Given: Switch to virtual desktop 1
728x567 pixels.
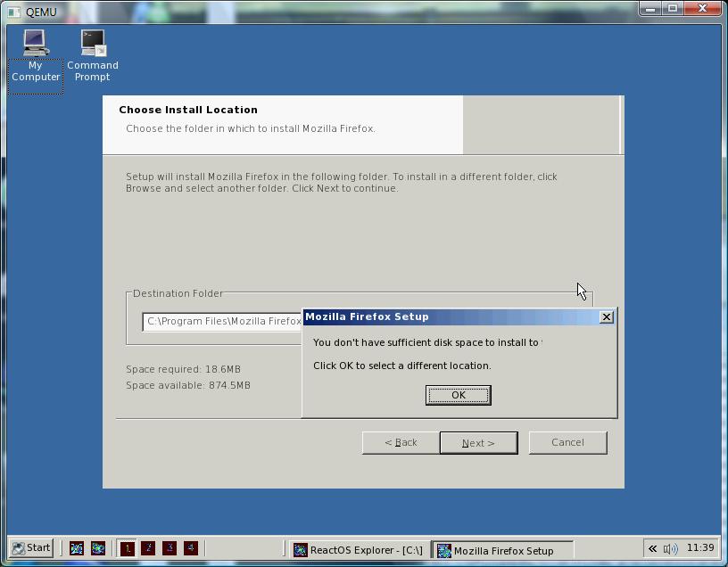Looking at the screenshot, I should 128,548.
